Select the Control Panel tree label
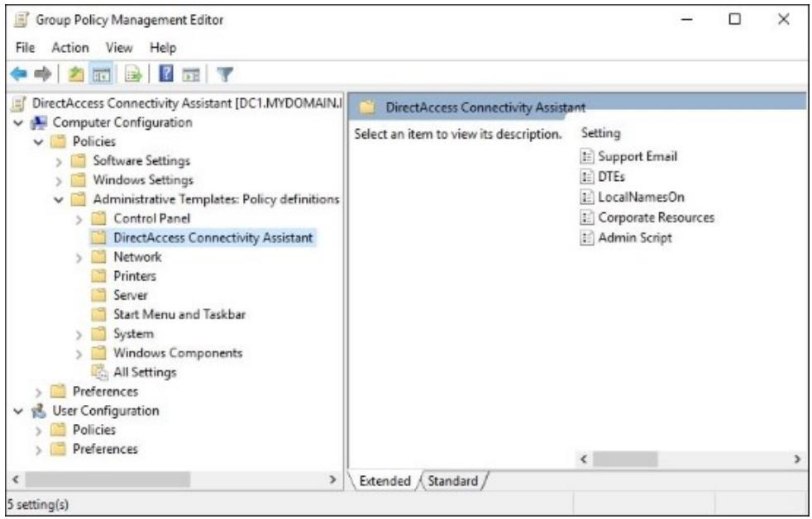812x519 pixels. [151, 218]
